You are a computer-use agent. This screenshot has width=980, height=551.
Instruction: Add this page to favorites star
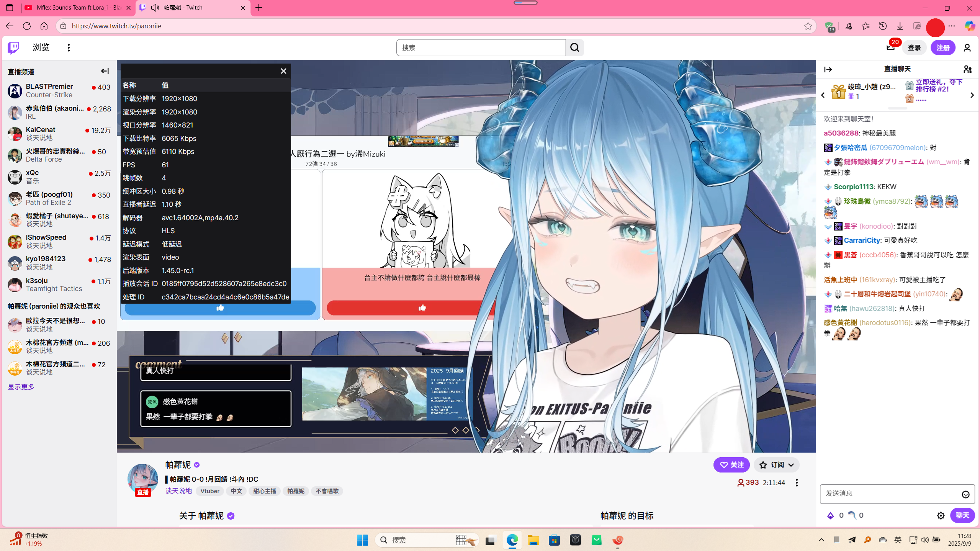(808, 26)
